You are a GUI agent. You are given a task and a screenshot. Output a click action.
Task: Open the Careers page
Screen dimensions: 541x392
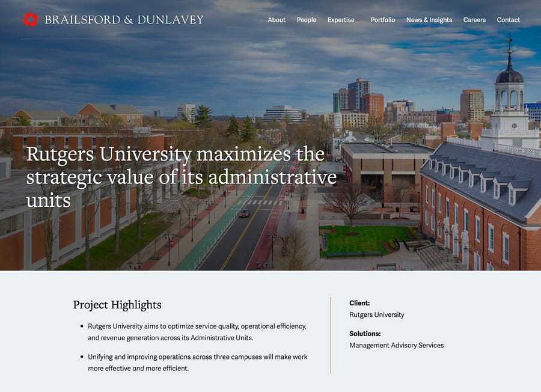click(474, 20)
